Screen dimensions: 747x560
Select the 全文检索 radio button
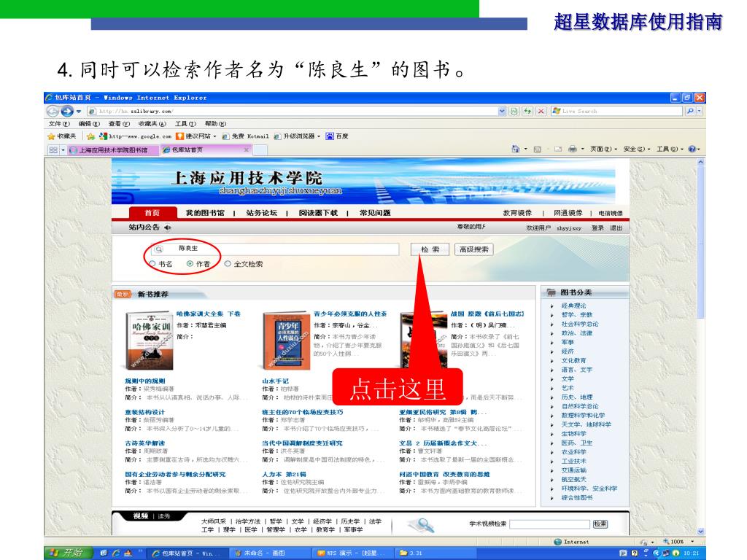pyautogui.click(x=228, y=264)
